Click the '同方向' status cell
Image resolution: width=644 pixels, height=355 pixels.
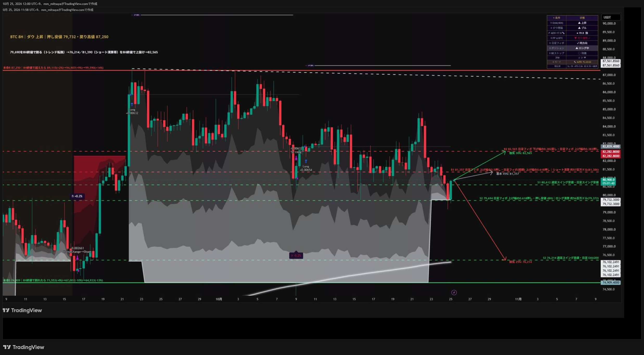click(x=582, y=43)
